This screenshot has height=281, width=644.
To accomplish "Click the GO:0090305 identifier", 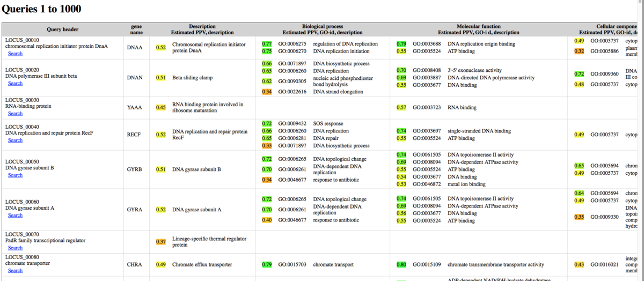I will coord(292,82).
